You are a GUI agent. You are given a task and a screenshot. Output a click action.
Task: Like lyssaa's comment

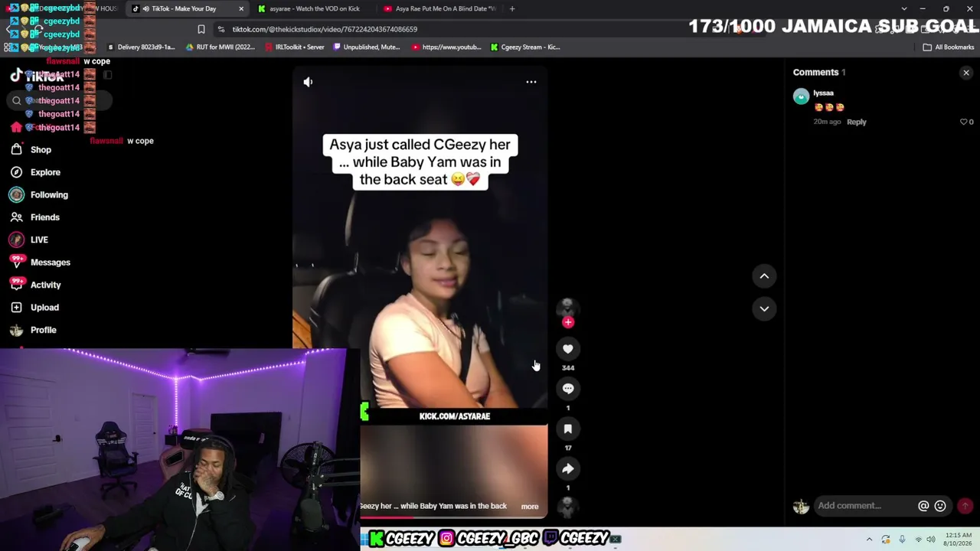pyautogui.click(x=964, y=122)
